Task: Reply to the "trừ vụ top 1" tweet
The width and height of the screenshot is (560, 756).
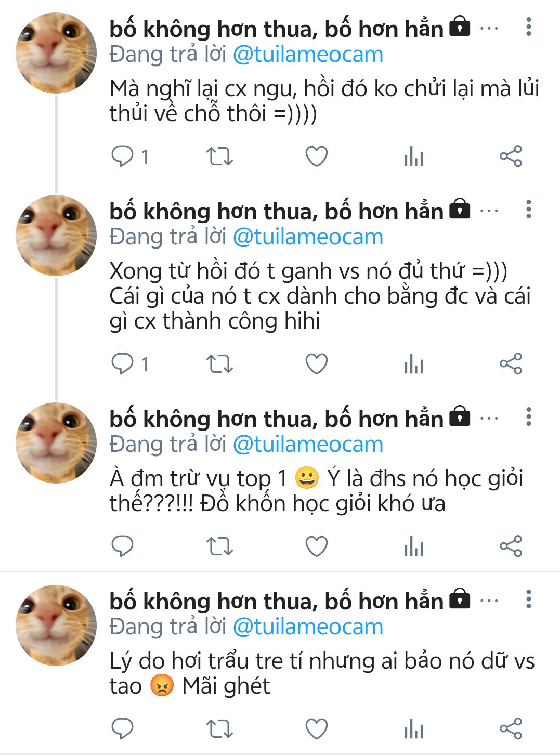Action: [123, 546]
